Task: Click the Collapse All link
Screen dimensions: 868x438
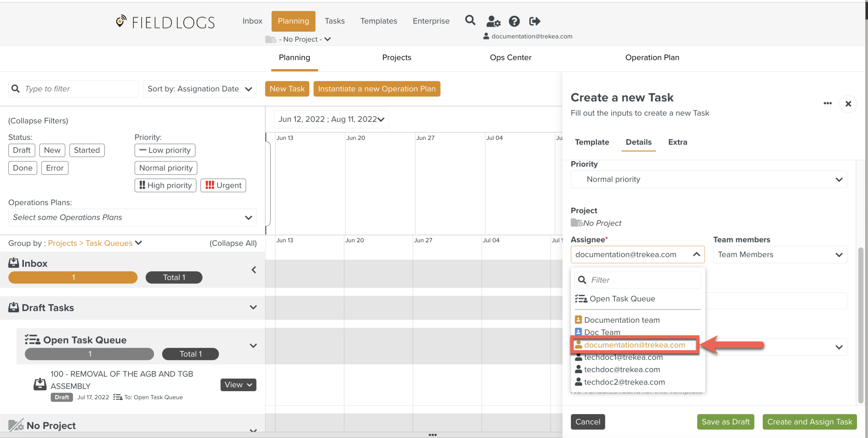Action: 233,243
